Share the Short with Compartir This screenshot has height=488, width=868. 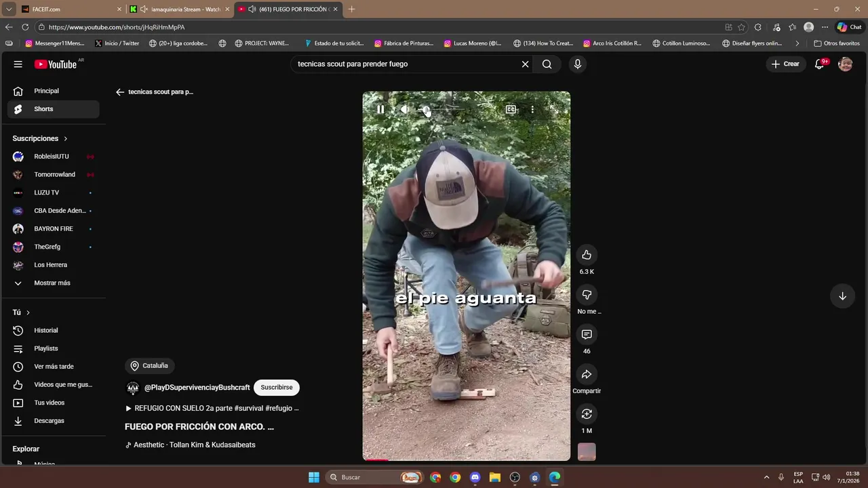click(587, 374)
